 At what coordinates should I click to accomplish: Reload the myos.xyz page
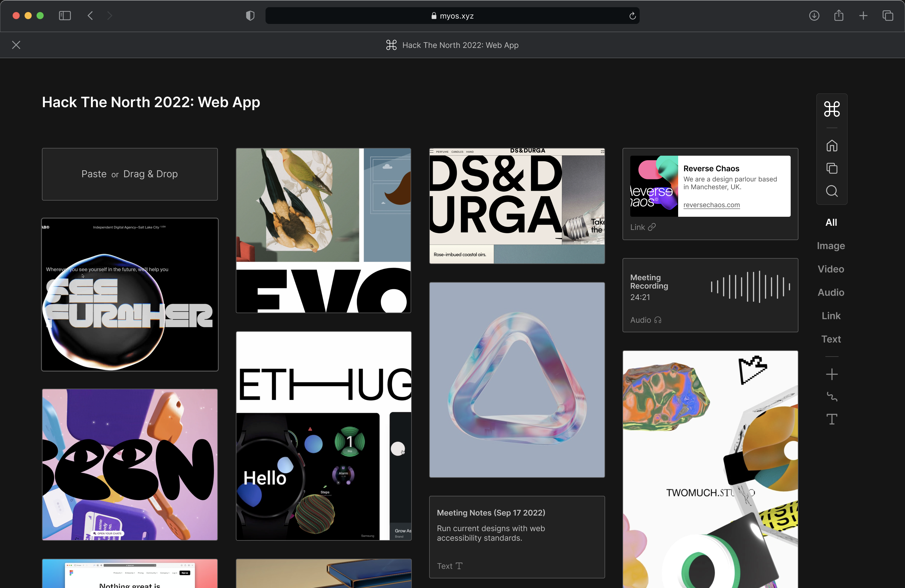[x=632, y=16]
